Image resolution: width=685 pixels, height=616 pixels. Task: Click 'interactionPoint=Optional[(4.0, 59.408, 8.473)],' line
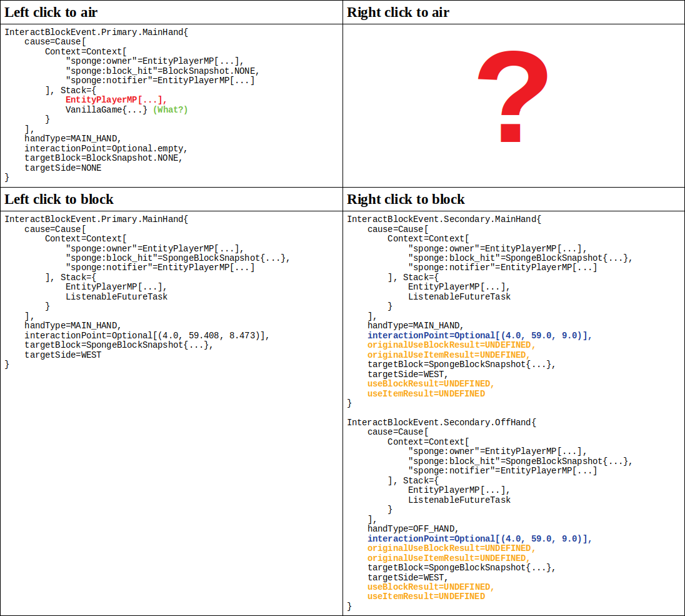point(147,335)
